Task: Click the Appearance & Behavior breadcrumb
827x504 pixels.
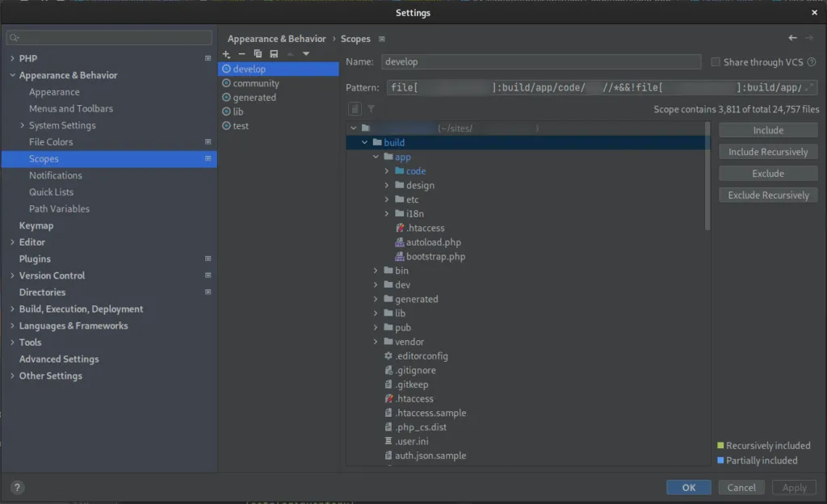Action: tap(276, 38)
